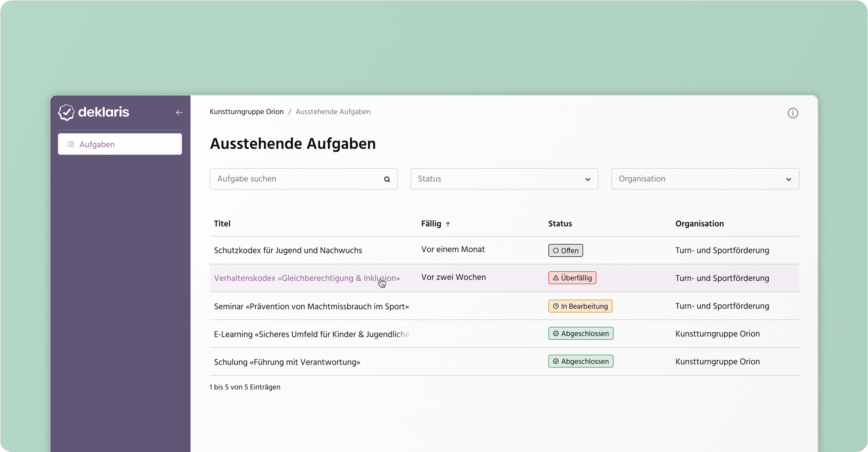
Task: Navigate to Kunstturngruppe Orion via breadcrumb
Action: point(246,112)
